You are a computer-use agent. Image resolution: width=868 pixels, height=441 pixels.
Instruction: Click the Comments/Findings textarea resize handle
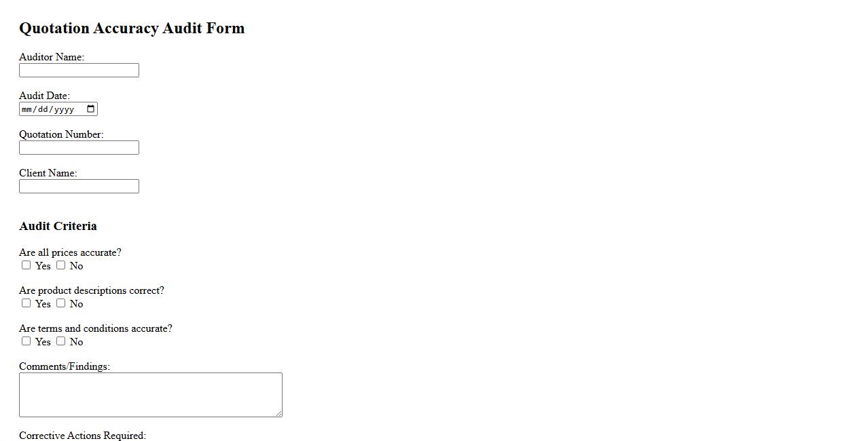tap(278, 413)
